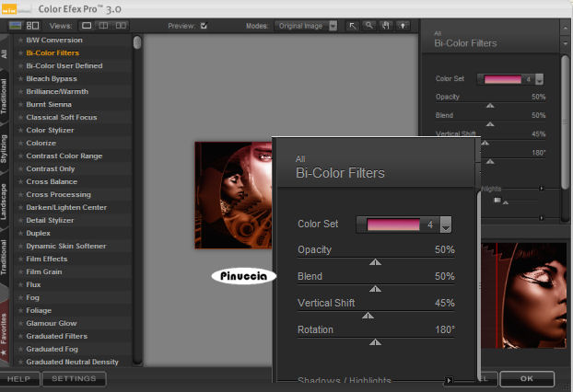Screen dimensions: 573x392
Task: Open the Color Set dropdown in the magnified panel
Action: pos(446,225)
